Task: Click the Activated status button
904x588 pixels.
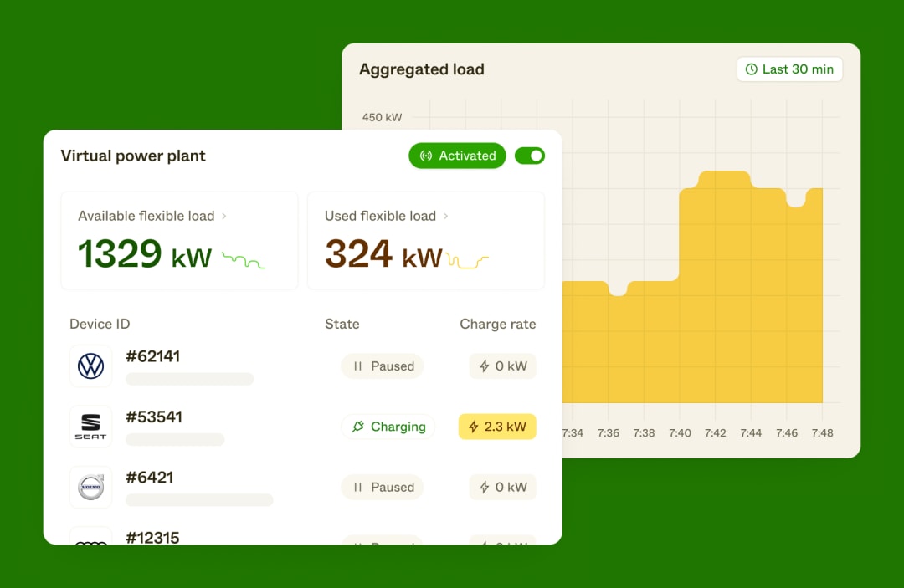Action: click(x=457, y=156)
